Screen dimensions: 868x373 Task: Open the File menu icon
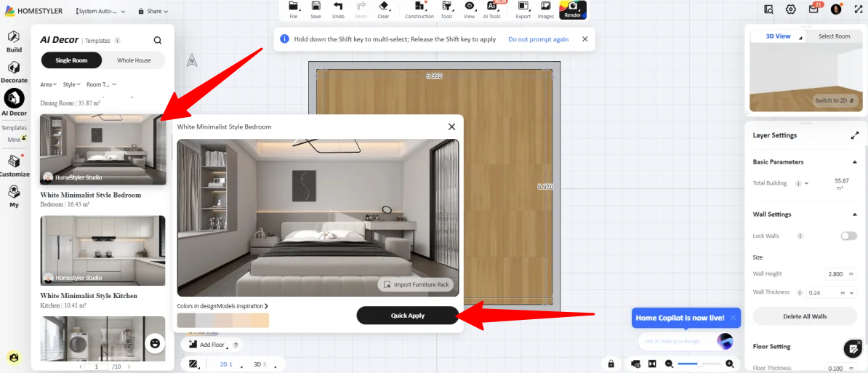click(x=294, y=6)
